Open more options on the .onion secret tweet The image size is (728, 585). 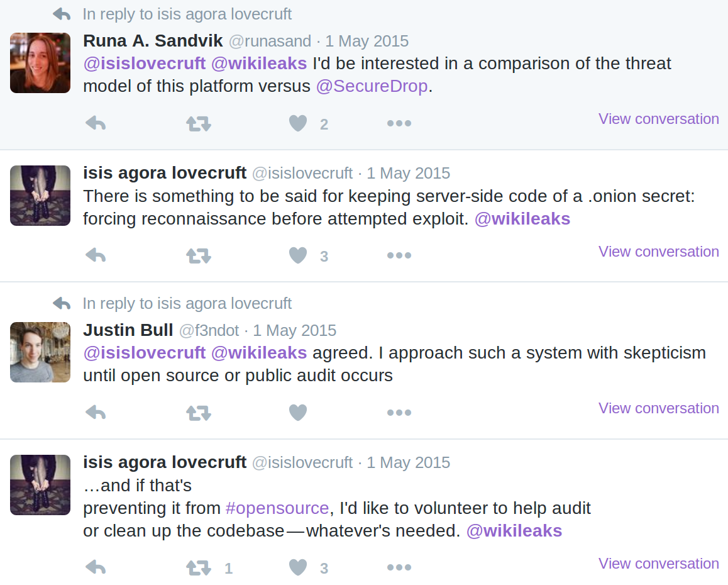point(399,255)
